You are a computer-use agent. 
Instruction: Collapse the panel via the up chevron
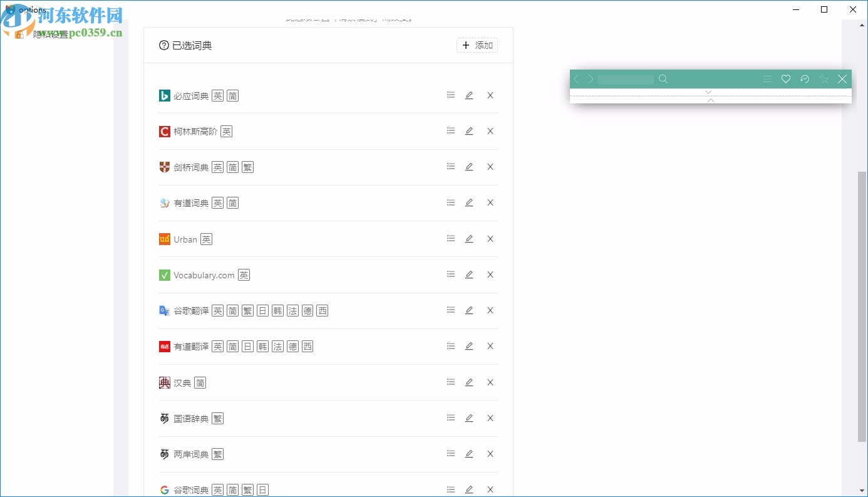tap(711, 99)
